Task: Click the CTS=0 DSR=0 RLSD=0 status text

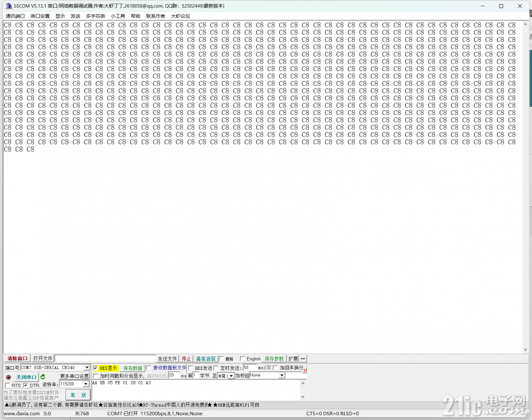Action: [x=332, y=414]
